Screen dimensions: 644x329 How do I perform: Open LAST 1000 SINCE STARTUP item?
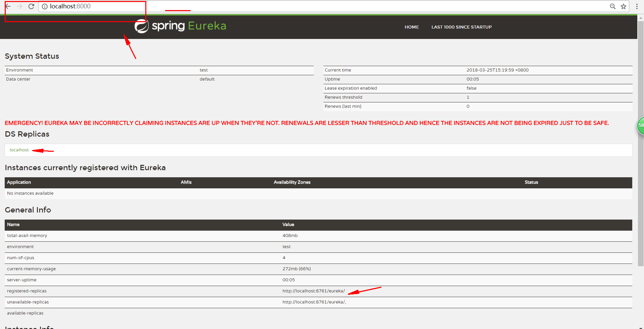tap(461, 27)
